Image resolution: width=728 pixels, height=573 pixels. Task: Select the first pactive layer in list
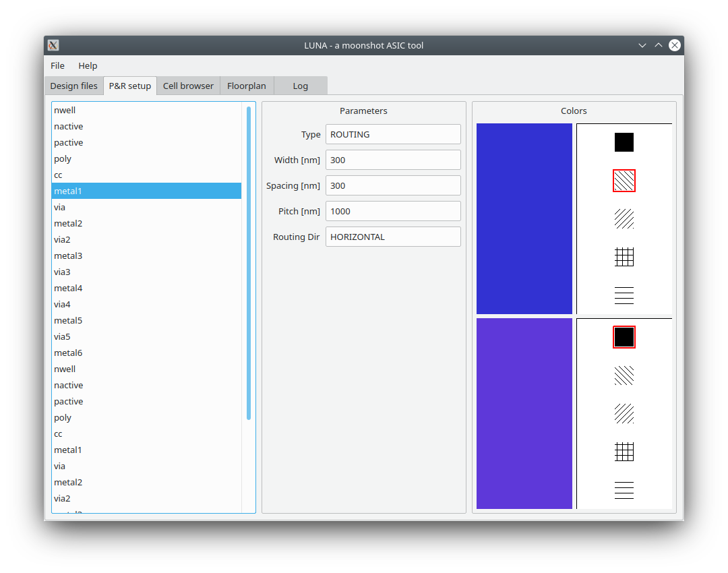[x=147, y=142]
